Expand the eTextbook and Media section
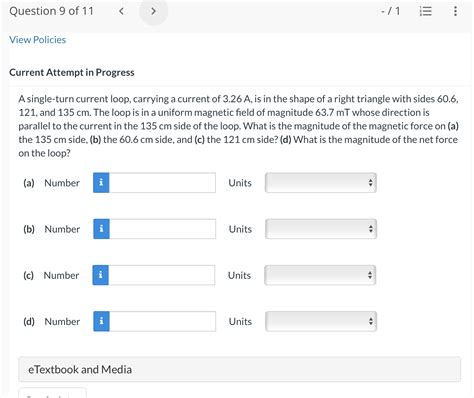The width and height of the screenshot is (474, 398). coord(240,369)
